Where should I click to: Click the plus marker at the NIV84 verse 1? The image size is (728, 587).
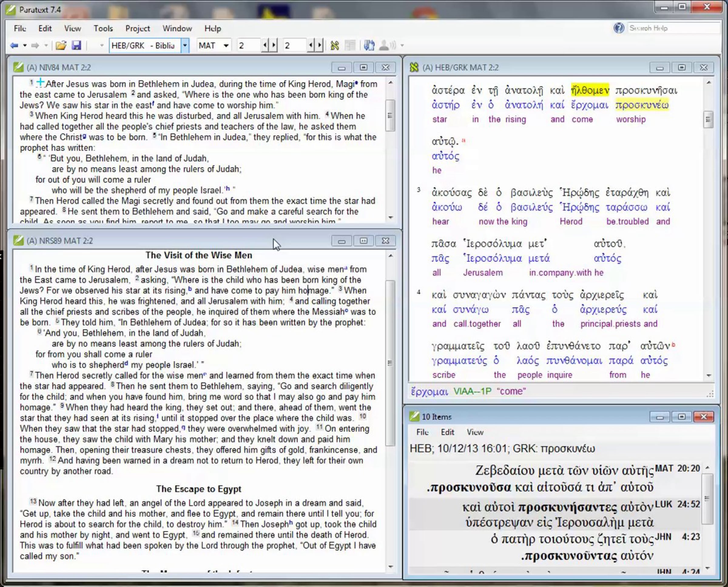(40, 82)
